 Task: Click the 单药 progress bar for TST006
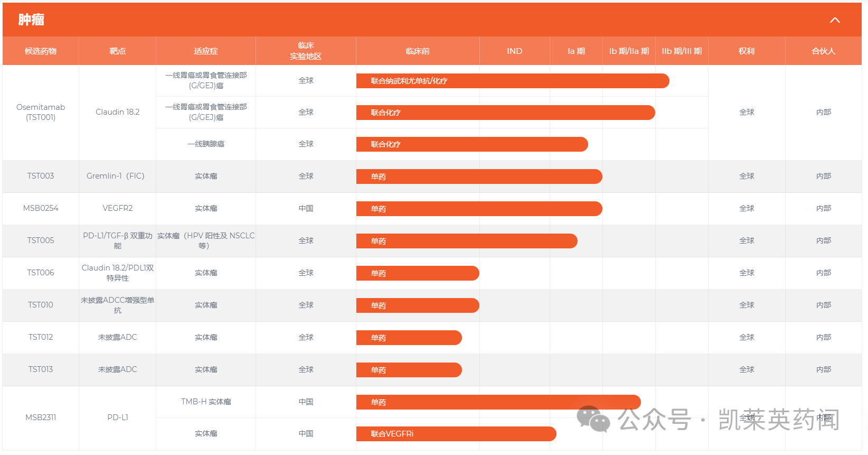[x=418, y=273]
